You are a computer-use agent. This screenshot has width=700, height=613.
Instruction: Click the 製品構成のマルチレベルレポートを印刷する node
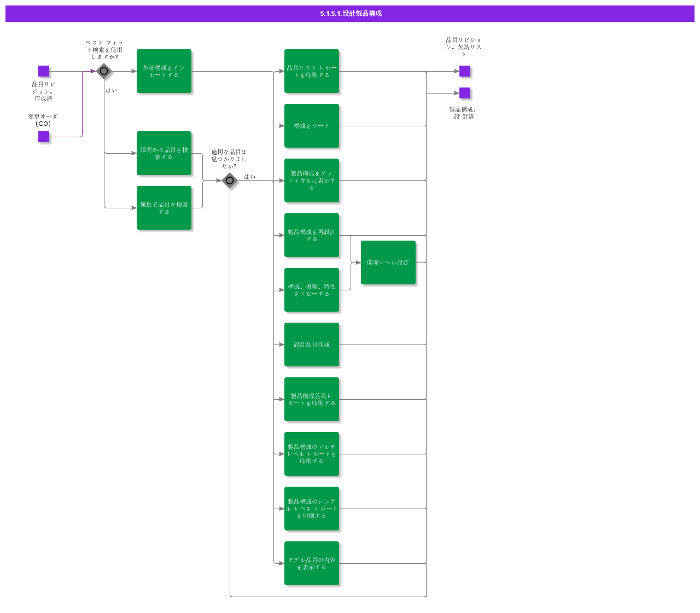pos(312,453)
